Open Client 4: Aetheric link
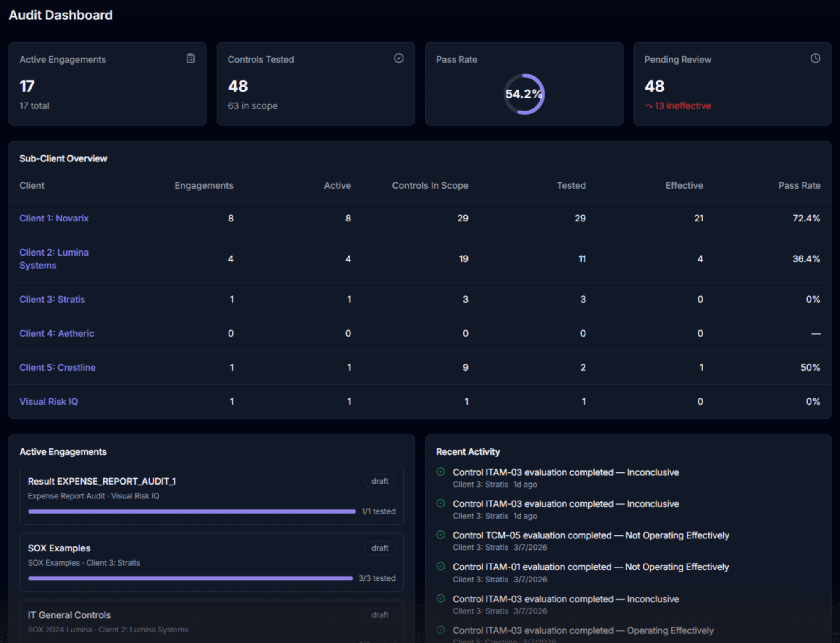Viewport: 840px width, 643px height. pos(57,333)
